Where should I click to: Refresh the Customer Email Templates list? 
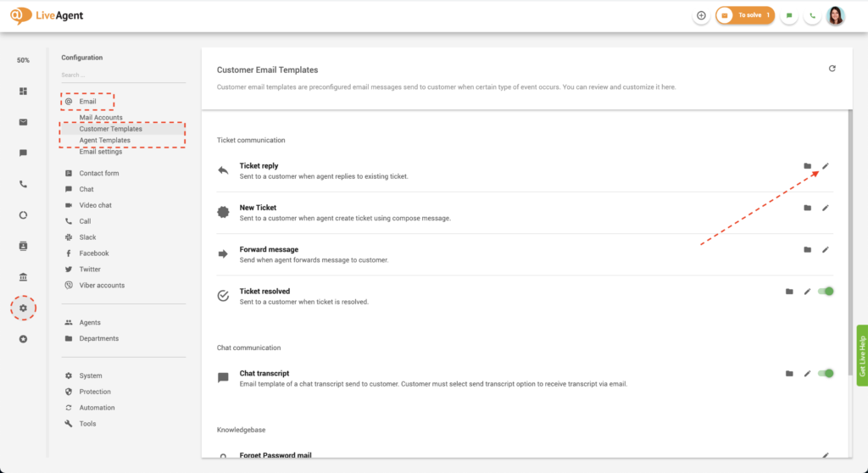coord(832,69)
